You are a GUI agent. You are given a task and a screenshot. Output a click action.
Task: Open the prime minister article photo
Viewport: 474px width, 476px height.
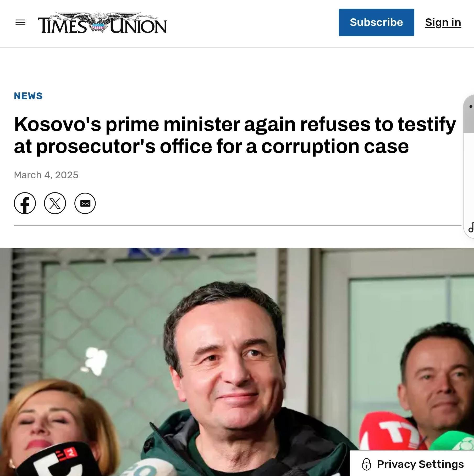(237, 362)
